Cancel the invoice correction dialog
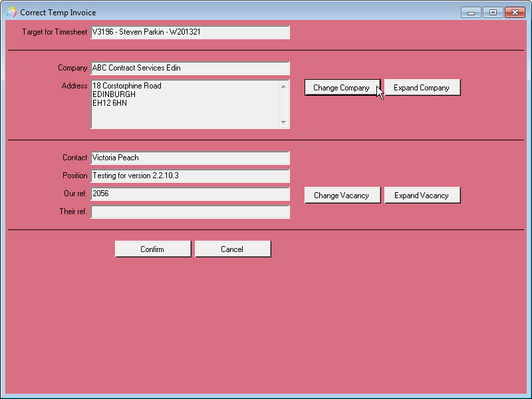This screenshot has width=532, height=399. pos(233,249)
